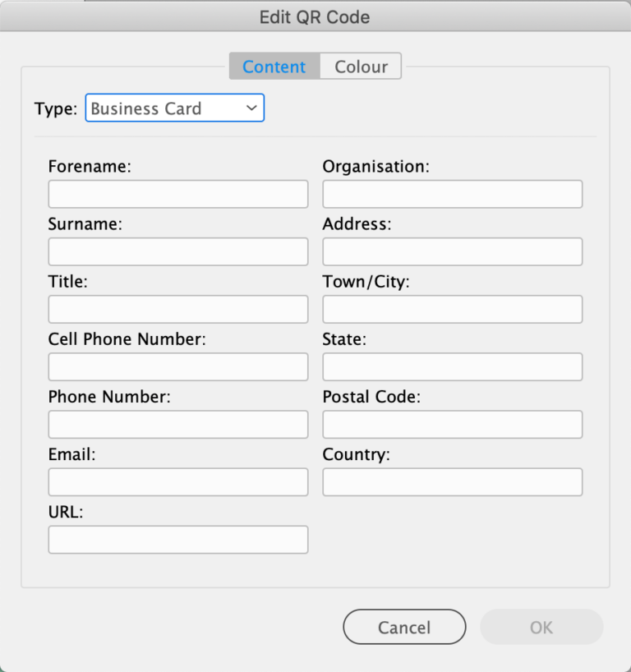Focus the Town/City input field
Image resolution: width=631 pixels, height=672 pixels.
[452, 310]
